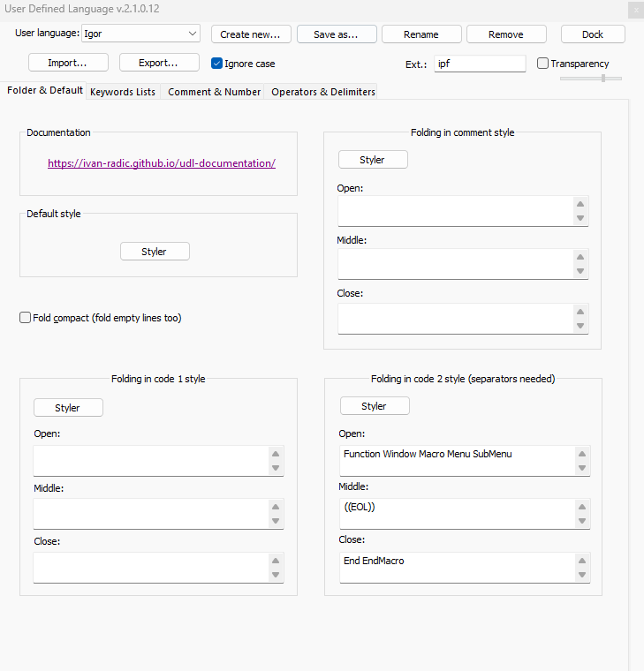Open the UDL documentation link
The image size is (644, 671).
(162, 163)
